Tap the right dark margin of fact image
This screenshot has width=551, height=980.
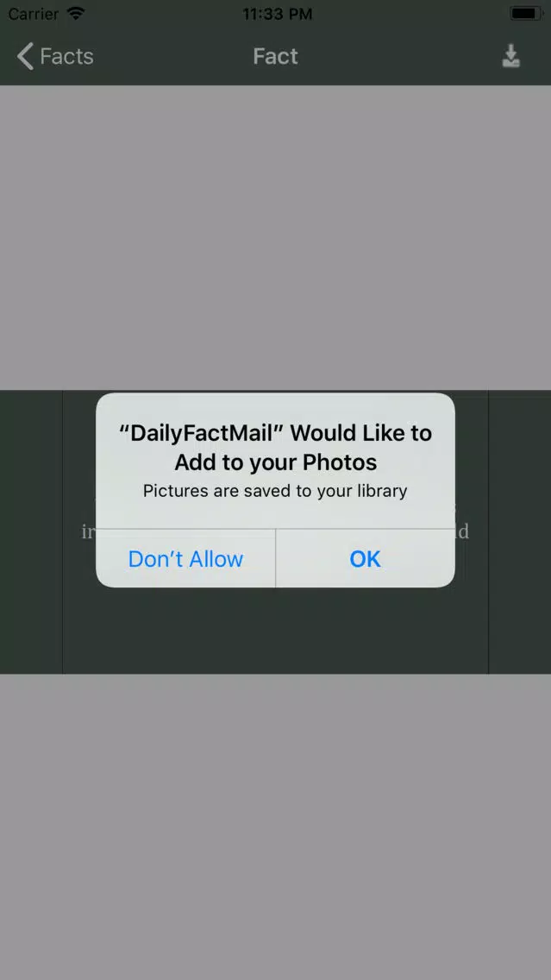(x=520, y=532)
